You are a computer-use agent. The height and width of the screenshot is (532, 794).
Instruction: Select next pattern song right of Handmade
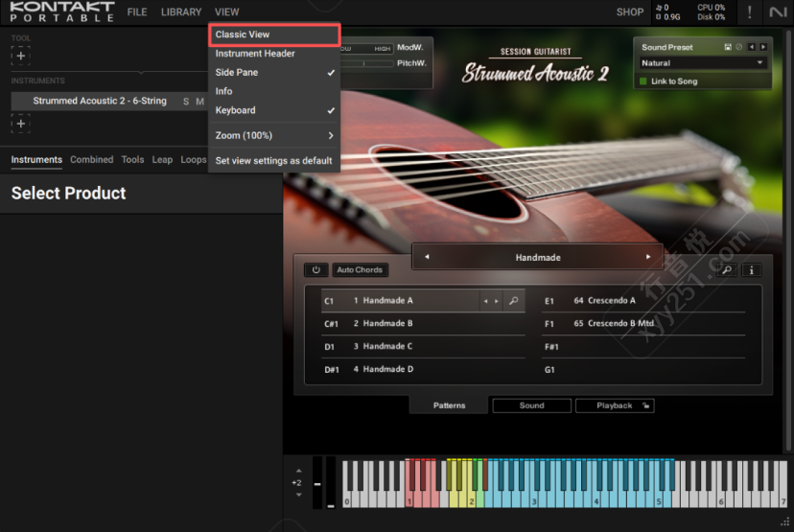tap(648, 257)
